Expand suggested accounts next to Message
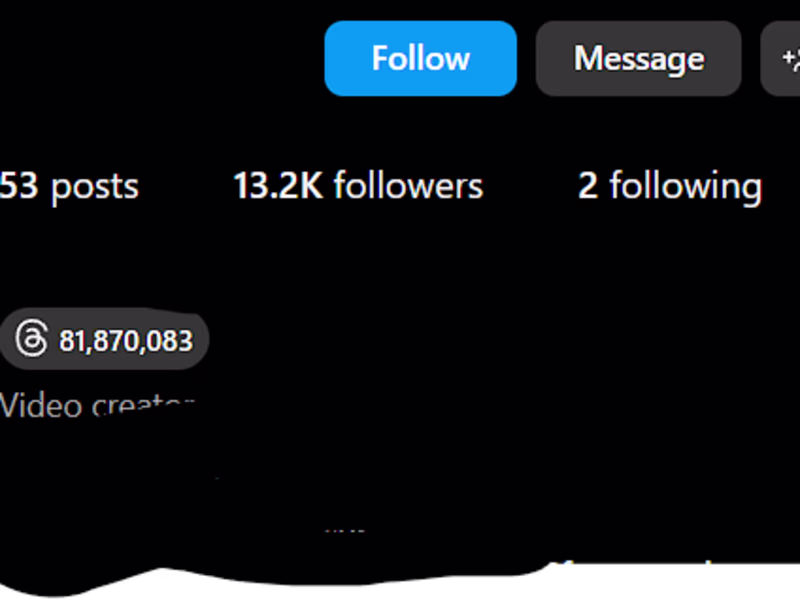 tap(784, 59)
